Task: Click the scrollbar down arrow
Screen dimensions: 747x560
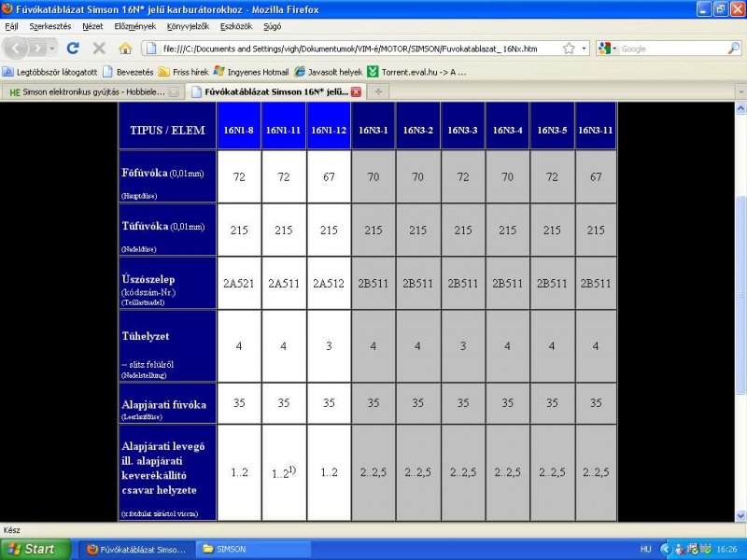Action: [x=740, y=515]
